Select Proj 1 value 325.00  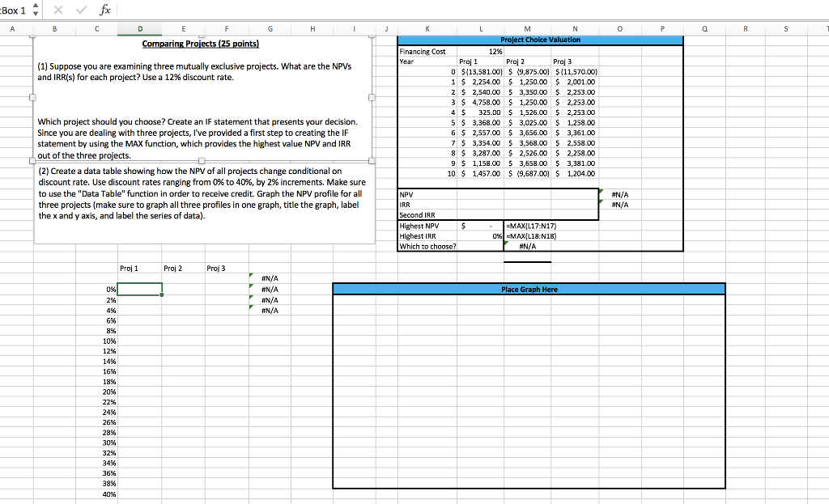481,112
